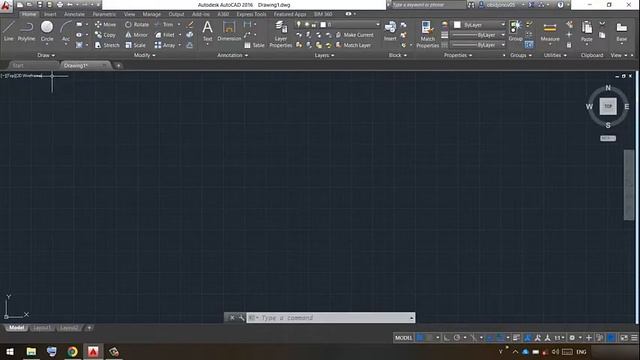Toggle ortho mode in the status bar
This screenshot has height=360, width=640.
point(447,338)
